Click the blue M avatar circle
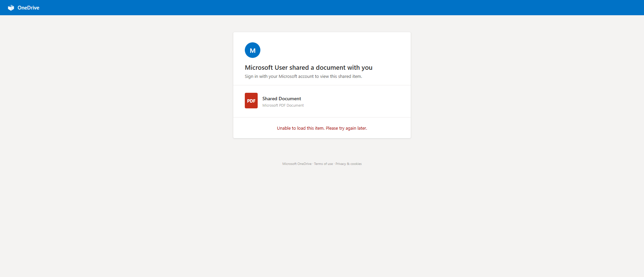Screen dimensions: 644x277 [253, 50]
